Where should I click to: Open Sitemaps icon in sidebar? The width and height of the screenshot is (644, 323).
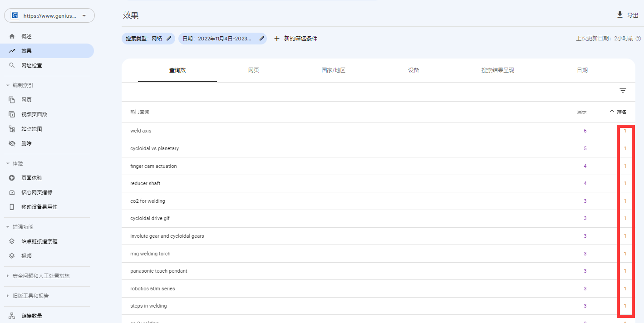pyautogui.click(x=12, y=129)
